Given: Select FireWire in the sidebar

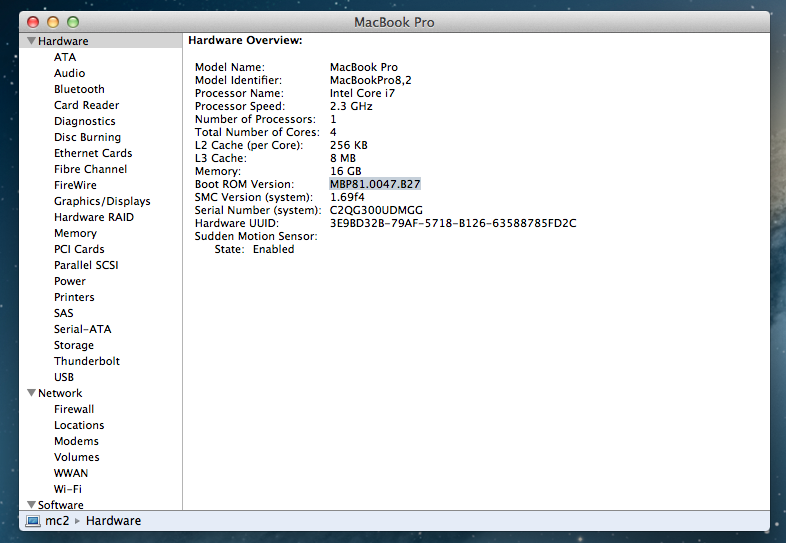Looking at the screenshot, I should [75, 185].
